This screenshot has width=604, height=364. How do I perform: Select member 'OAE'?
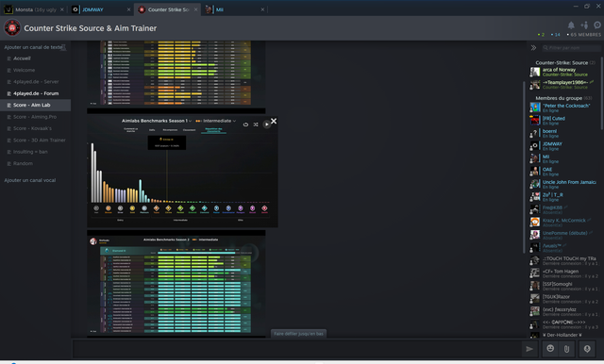[564, 172]
